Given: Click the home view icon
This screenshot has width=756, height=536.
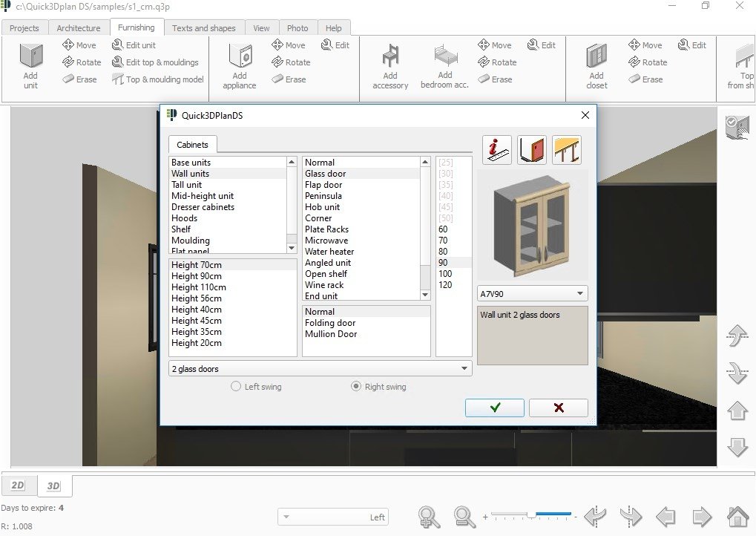Looking at the screenshot, I should (737, 517).
